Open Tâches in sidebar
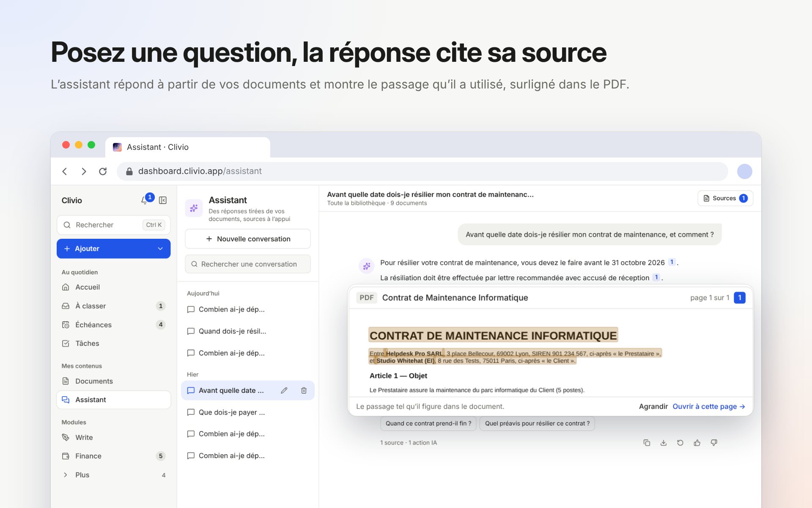The width and height of the screenshot is (812, 508). (x=113, y=343)
